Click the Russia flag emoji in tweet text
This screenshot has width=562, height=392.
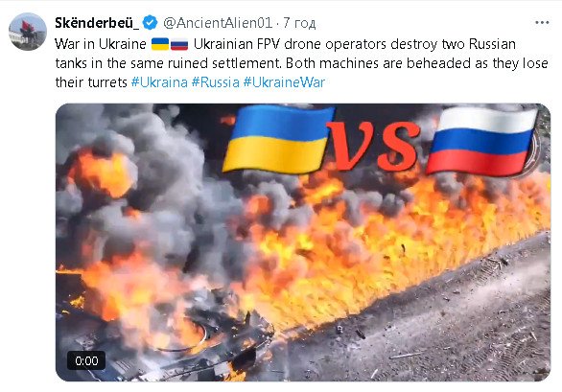(x=179, y=44)
